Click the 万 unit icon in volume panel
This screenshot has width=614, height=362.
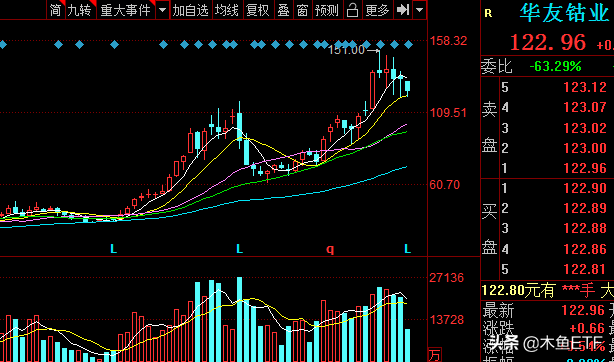pos(434,355)
